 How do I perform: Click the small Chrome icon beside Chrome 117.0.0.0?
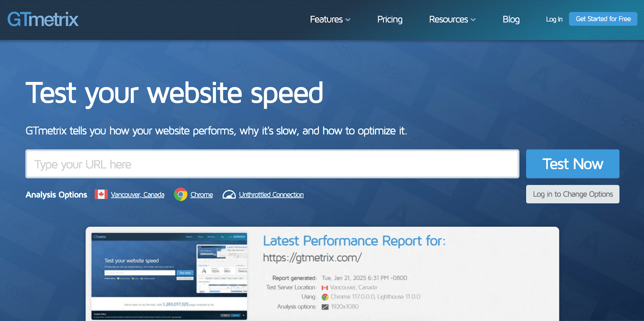tap(325, 297)
